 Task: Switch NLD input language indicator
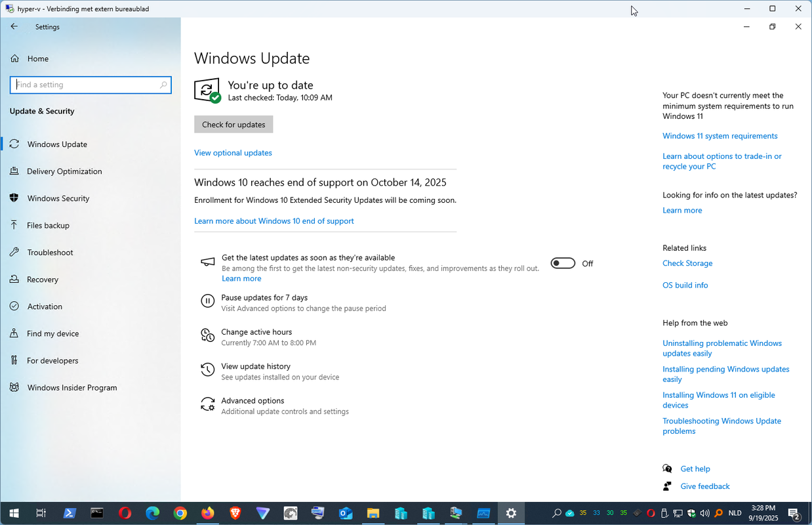[735, 513]
